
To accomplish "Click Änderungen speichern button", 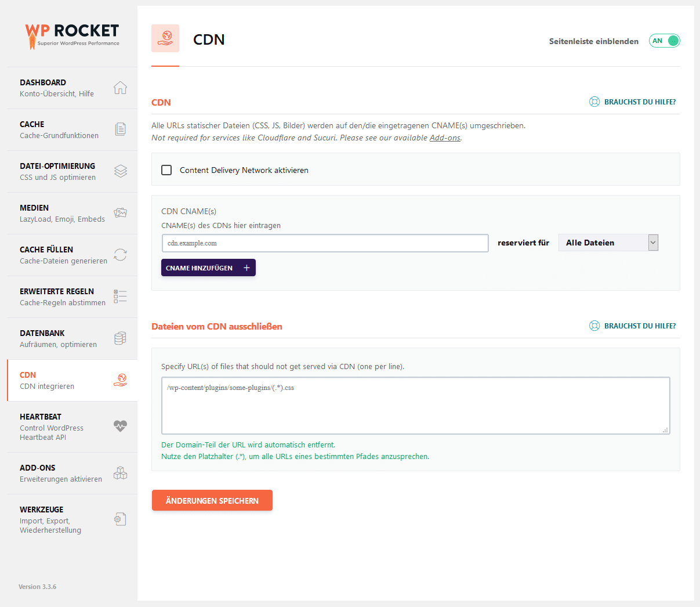I will (212, 500).
